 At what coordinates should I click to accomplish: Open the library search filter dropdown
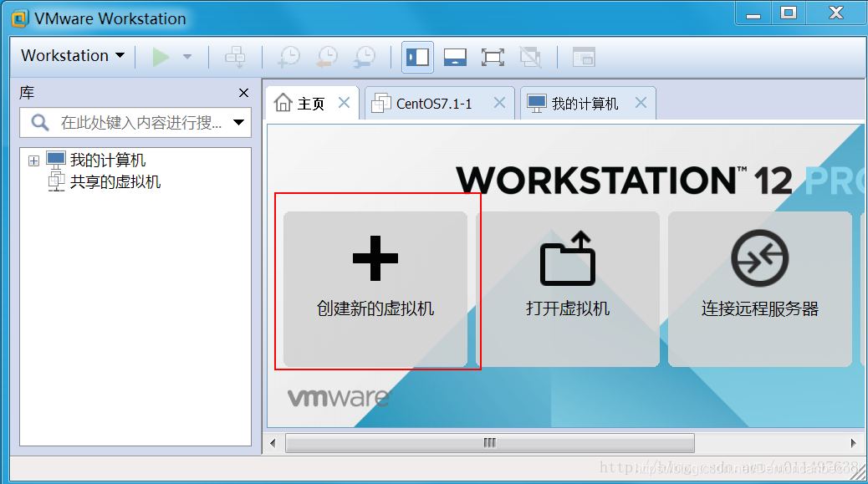tap(238, 122)
